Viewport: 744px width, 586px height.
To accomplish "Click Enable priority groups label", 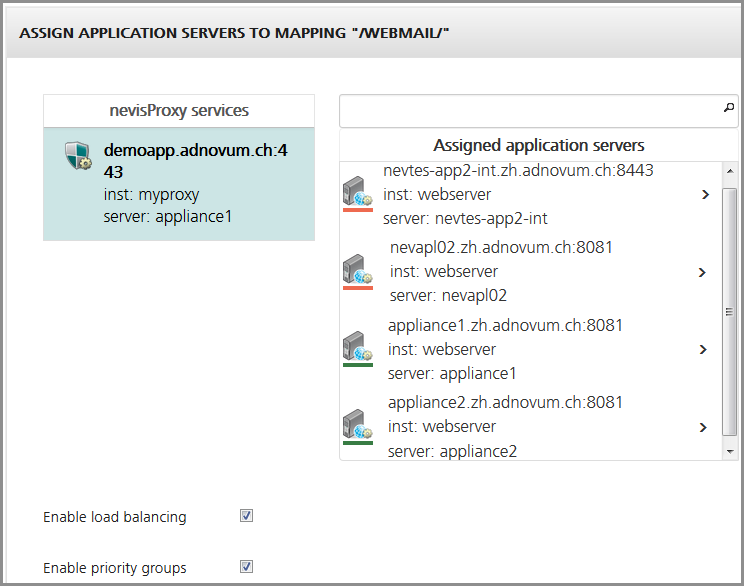I will pyautogui.click(x=115, y=567).
